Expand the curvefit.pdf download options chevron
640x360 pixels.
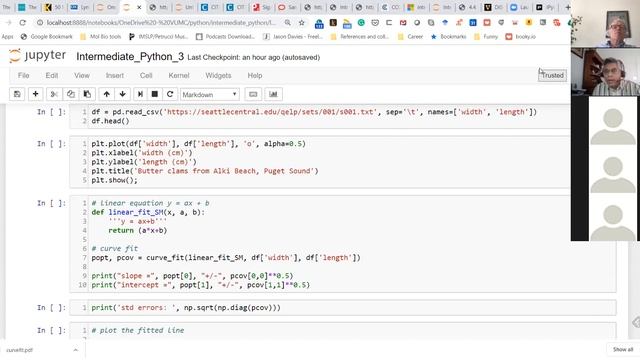pos(76,350)
